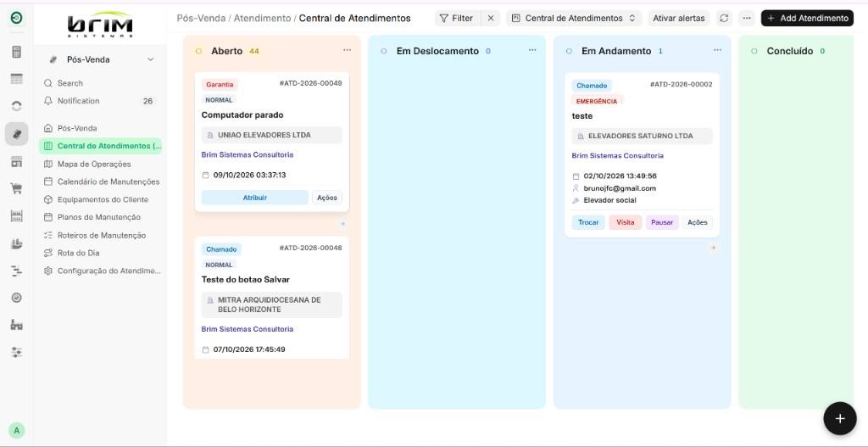Viewport: 868px width, 447px height.
Task: Open Roteiros de Manutenção
Action: tap(100, 236)
